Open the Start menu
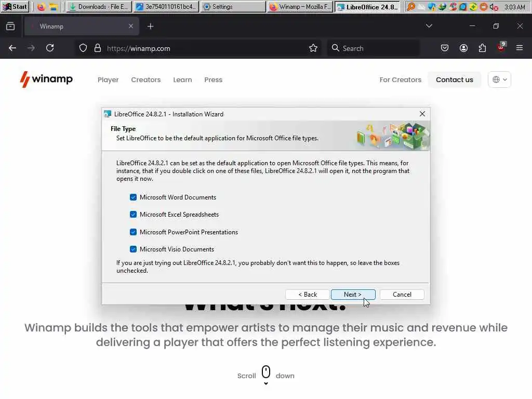This screenshot has height=399, width=532. click(15, 6)
